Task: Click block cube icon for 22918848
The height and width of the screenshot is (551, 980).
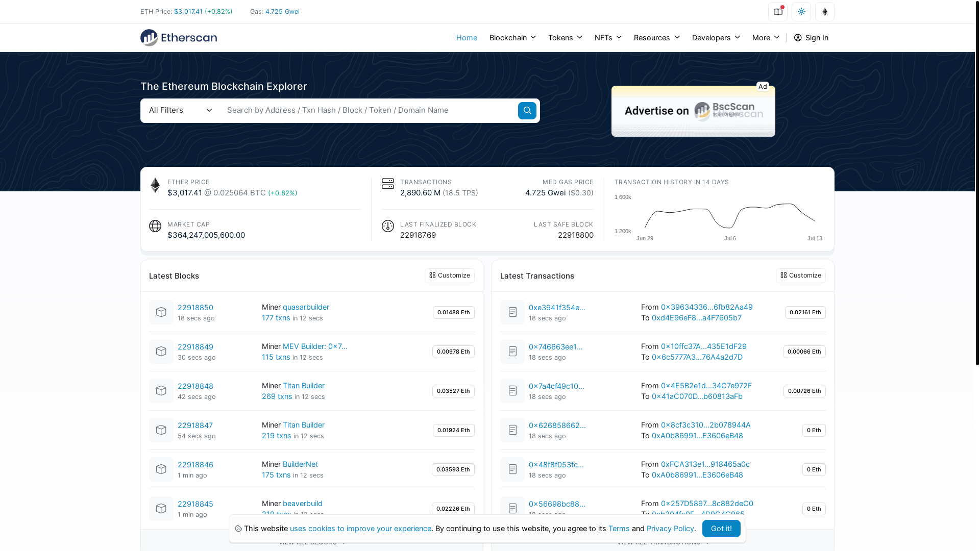Action: click(161, 391)
